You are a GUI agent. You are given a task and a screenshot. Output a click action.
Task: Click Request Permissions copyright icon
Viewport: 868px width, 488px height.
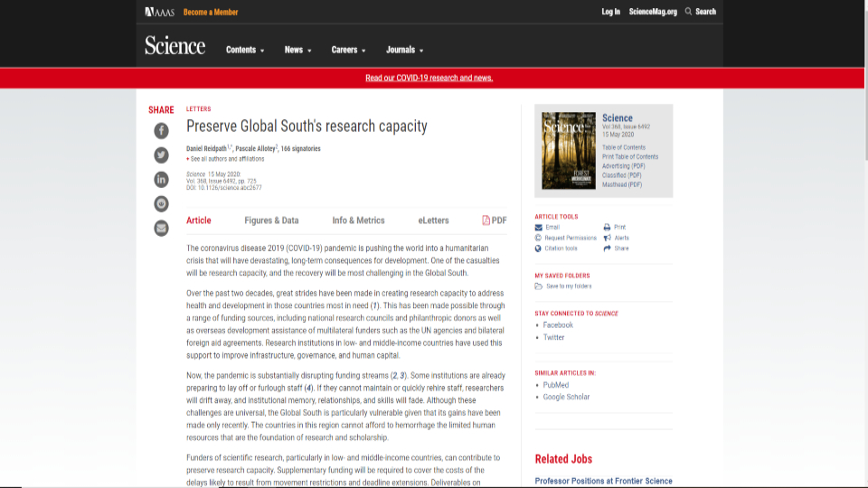[x=538, y=238]
